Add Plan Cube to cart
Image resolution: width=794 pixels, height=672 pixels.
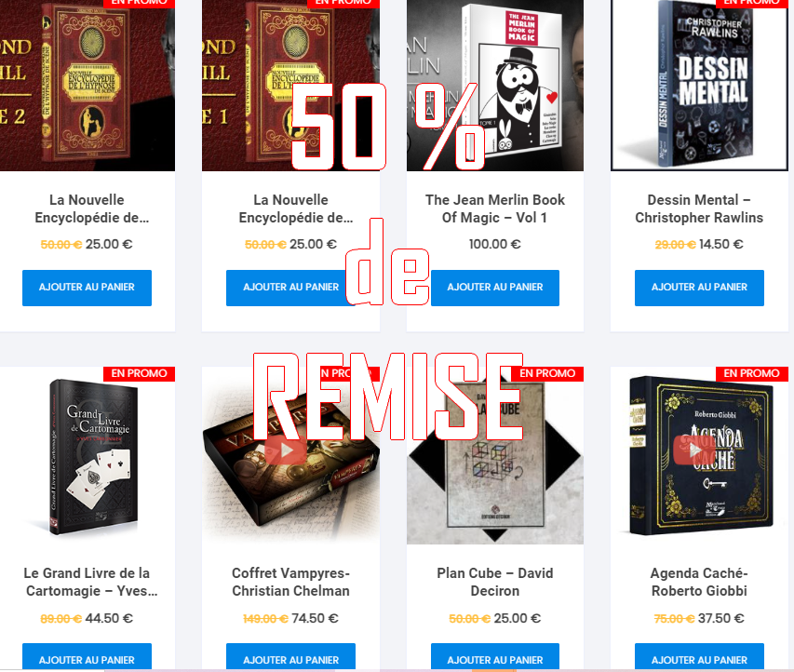point(494,657)
